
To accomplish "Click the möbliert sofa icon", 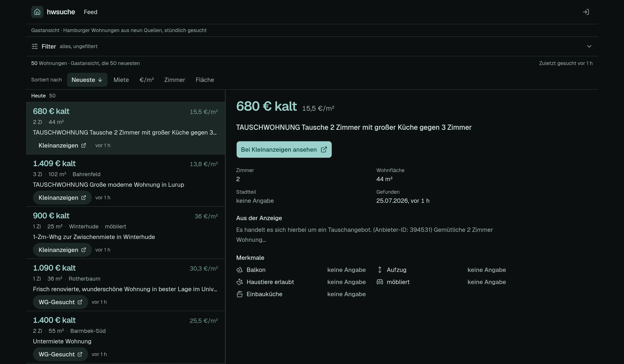I will [x=380, y=282].
